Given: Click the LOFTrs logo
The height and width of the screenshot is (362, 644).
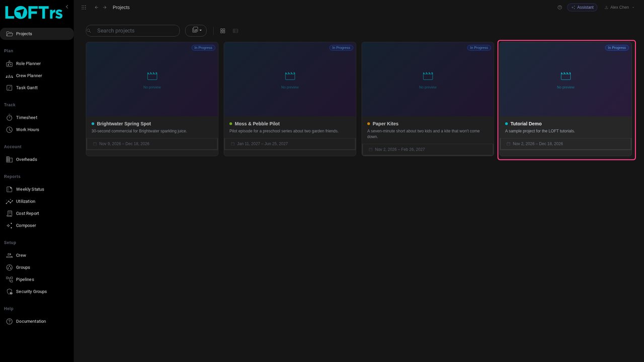Looking at the screenshot, I should [x=34, y=13].
